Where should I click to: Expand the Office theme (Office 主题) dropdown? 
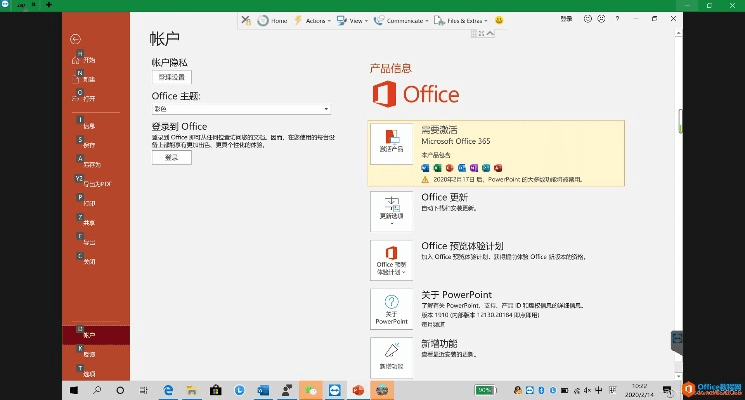coord(241,108)
